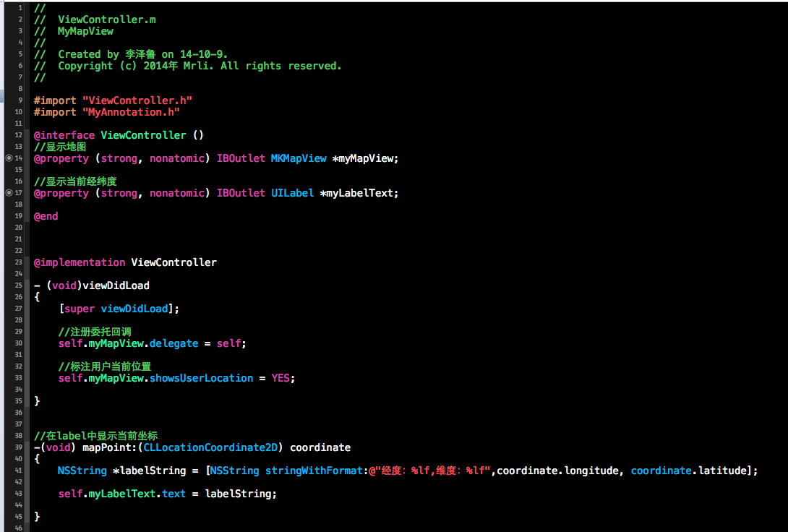
Task: Click the @interface keyword
Action: point(64,135)
